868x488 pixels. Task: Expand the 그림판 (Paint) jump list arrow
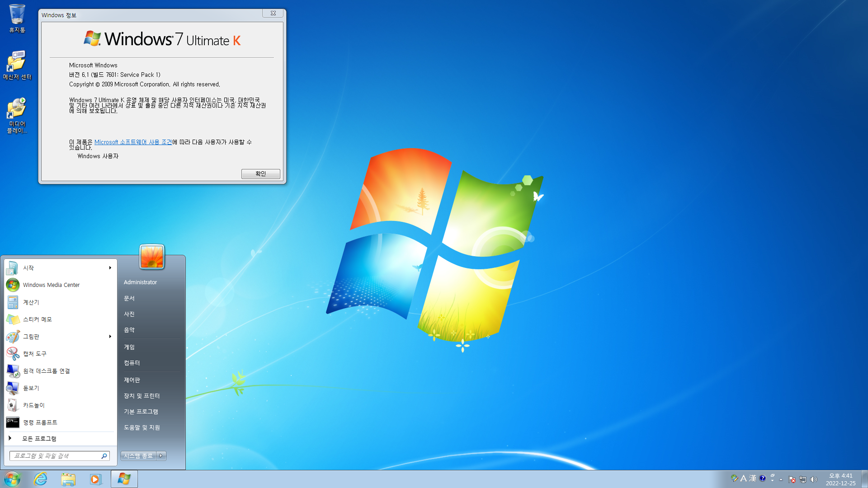[110, 337]
